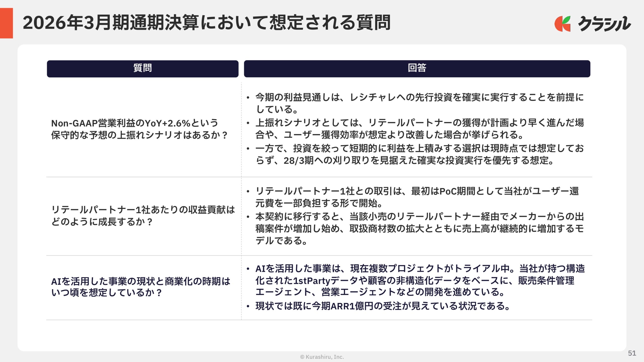
Task: Click the question about Non-GAAP営業利益のYoY+2.6%
Action: pyautogui.click(x=139, y=129)
